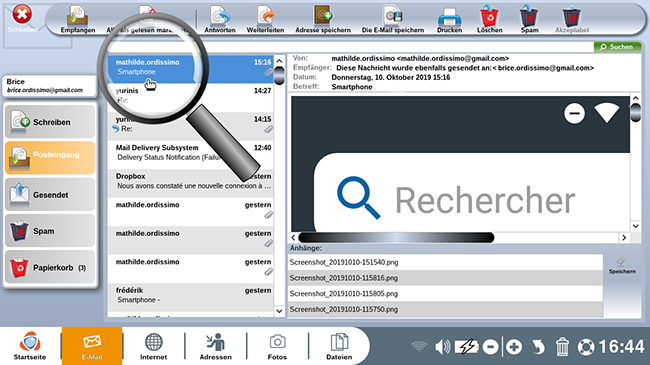Open the Internet browser app
The height and width of the screenshot is (365, 650).
click(x=153, y=346)
